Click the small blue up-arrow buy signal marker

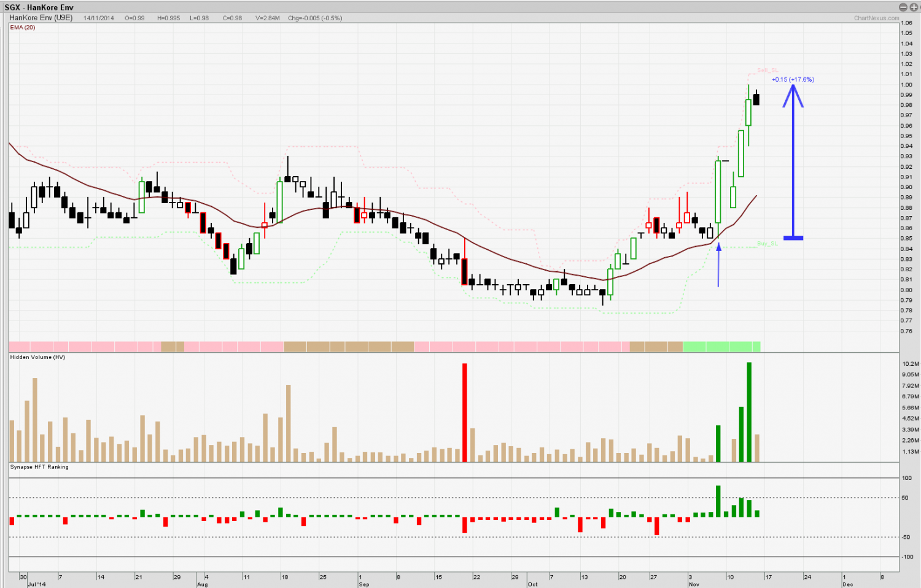(x=718, y=247)
